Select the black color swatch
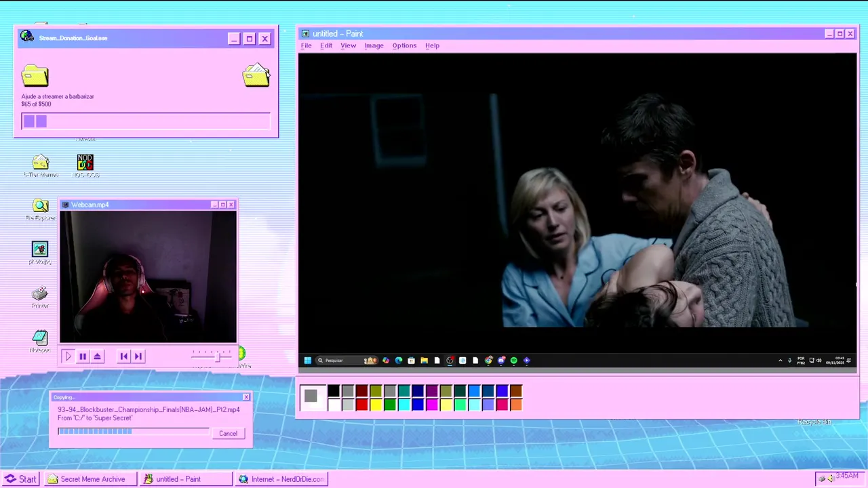 point(334,391)
